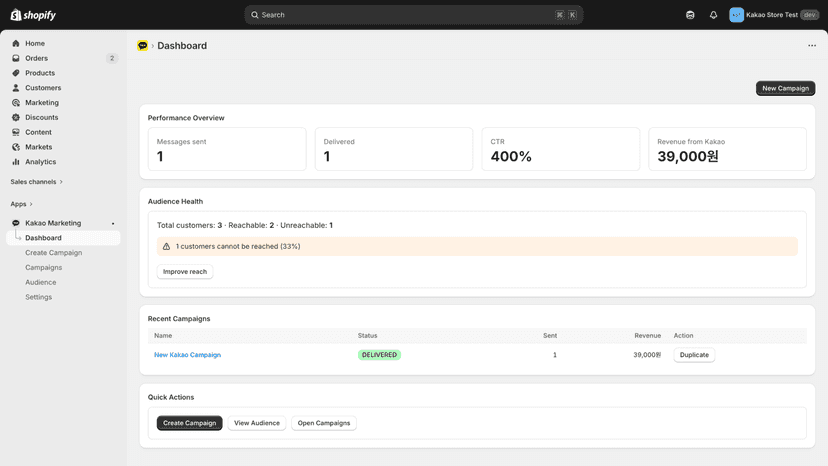Open the Kakao Store Test account menu

point(774,15)
